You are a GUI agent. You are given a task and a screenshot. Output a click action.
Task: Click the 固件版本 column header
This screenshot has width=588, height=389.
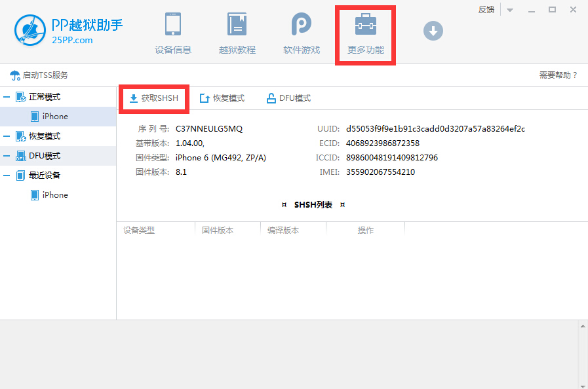227,230
